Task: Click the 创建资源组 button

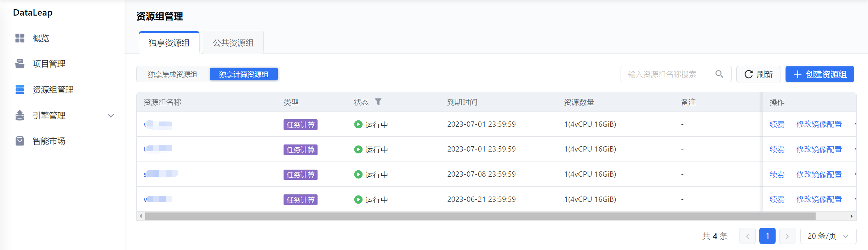Action: pyautogui.click(x=820, y=74)
